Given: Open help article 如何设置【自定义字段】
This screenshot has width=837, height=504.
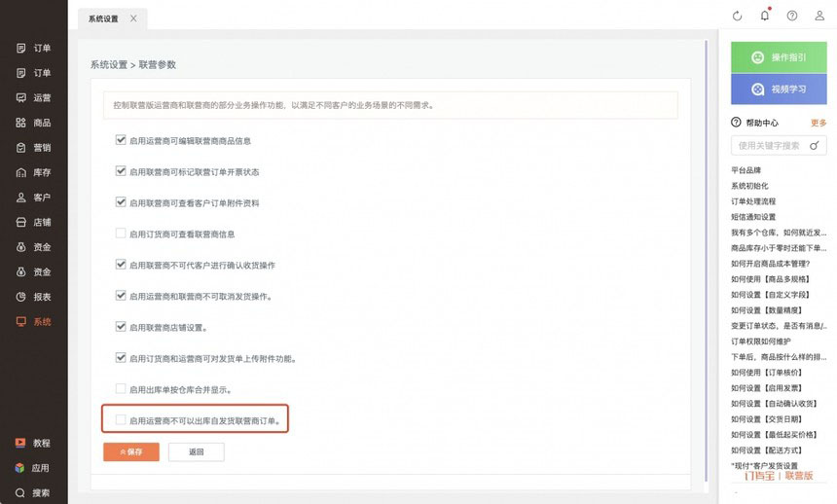Looking at the screenshot, I should pyautogui.click(x=771, y=295).
